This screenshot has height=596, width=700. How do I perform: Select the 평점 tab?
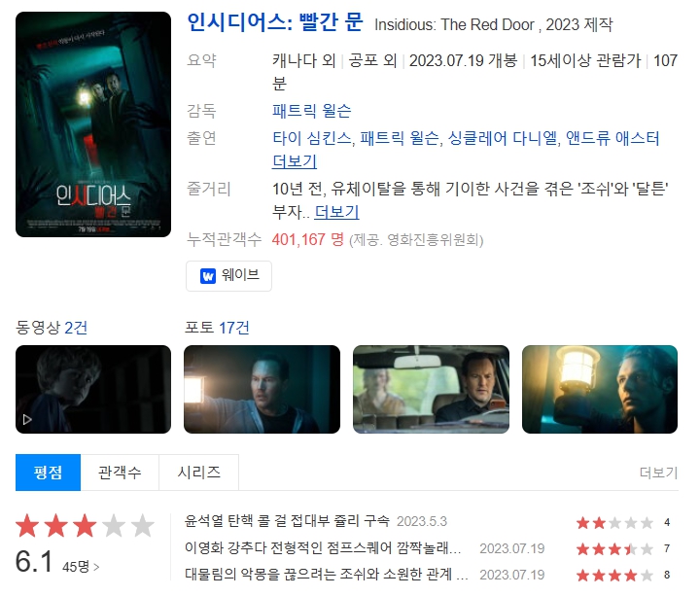click(49, 473)
